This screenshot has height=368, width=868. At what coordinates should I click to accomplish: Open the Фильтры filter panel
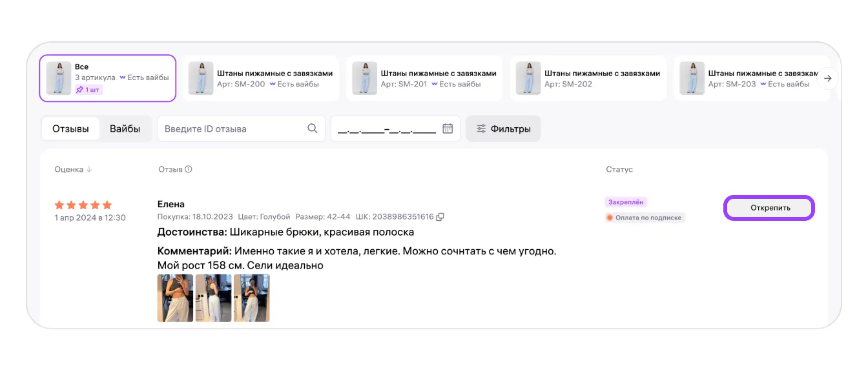point(503,128)
